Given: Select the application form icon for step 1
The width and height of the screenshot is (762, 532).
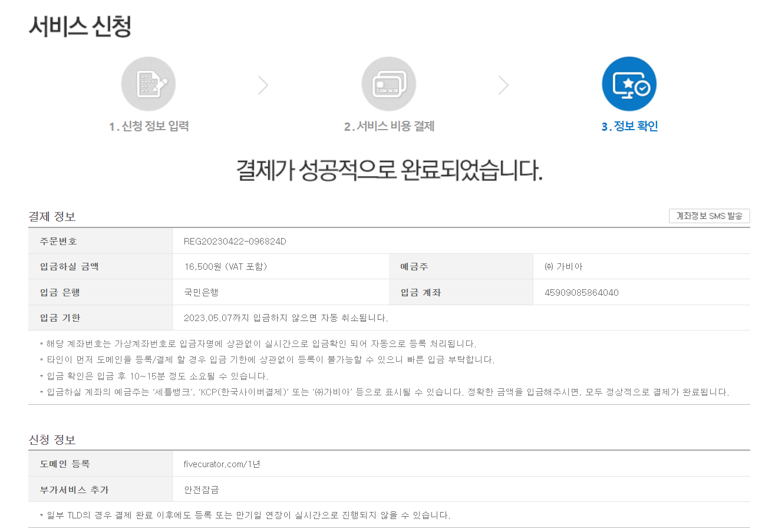Looking at the screenshot, I should tap(149, 84).
